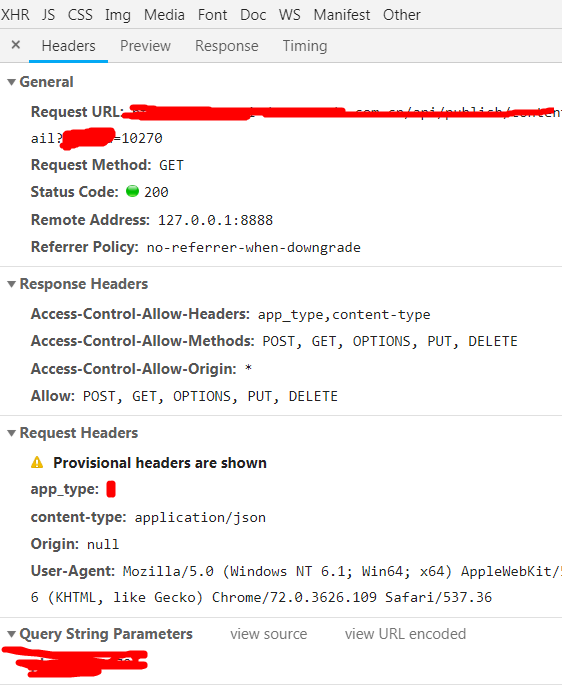Click the provisional headers warning icon
This screenshot has width=562, height=697.
click(37, 463)
